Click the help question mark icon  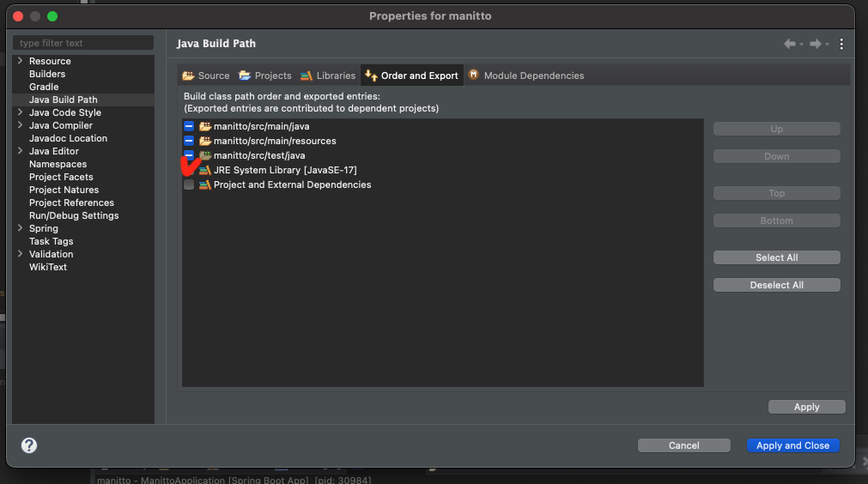(x=29, y=445)
